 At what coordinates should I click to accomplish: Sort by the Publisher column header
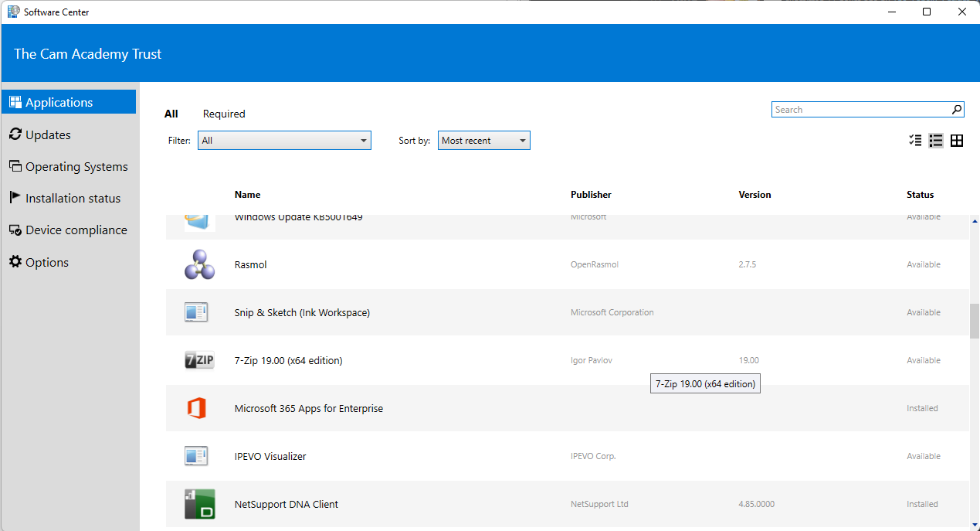[591, 195]
